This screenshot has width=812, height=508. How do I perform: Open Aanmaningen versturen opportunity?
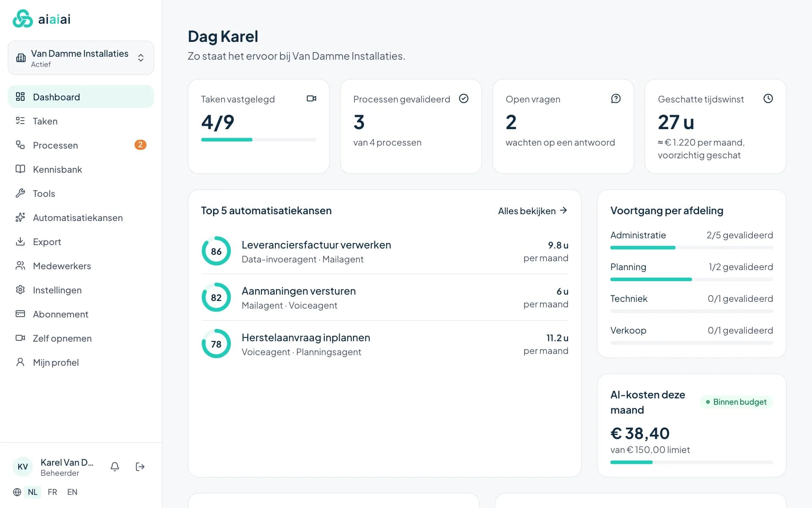pos(385,297)
